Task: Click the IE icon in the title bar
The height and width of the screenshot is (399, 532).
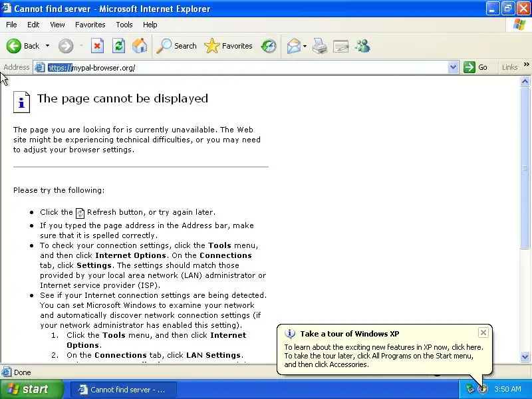Action: pos(6,8)
